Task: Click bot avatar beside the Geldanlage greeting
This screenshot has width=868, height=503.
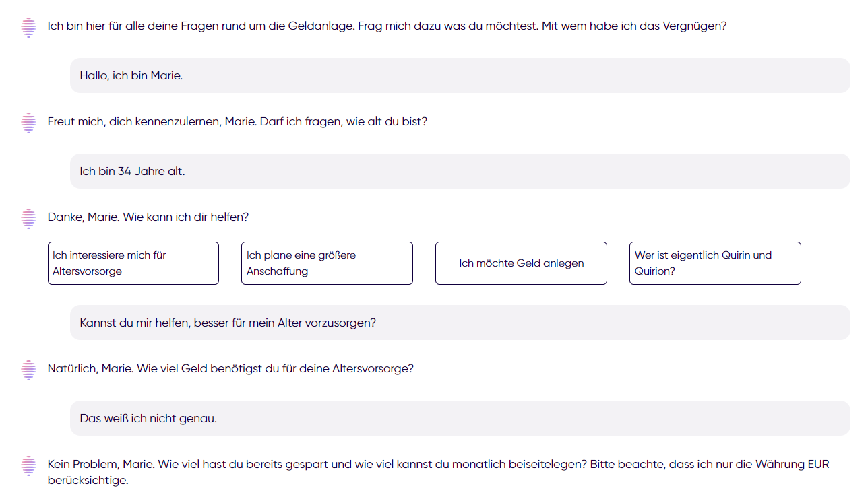Action: click(28, 27)
